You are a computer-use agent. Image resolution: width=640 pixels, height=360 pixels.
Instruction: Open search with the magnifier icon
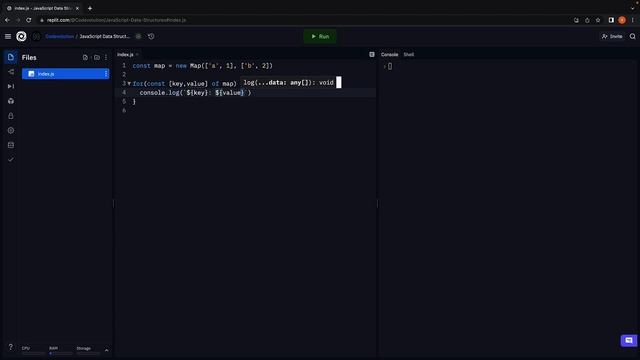click(x=632, y=36)
